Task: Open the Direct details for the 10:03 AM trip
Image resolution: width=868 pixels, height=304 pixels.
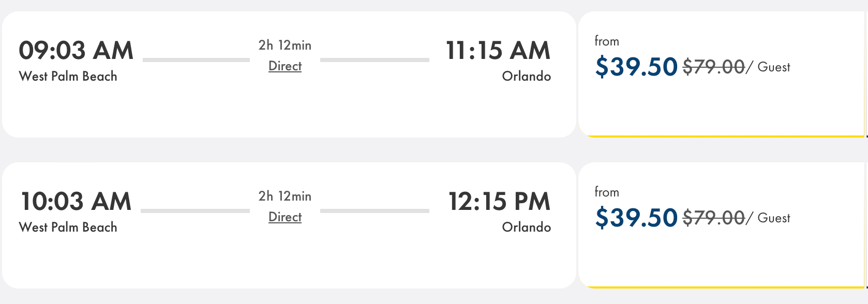Action: 285,217
